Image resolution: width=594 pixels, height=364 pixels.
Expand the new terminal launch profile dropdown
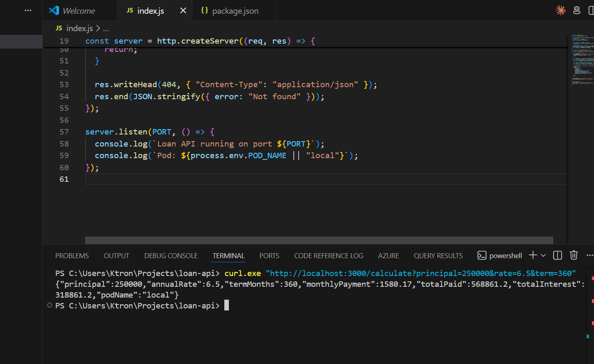[543, 256]
